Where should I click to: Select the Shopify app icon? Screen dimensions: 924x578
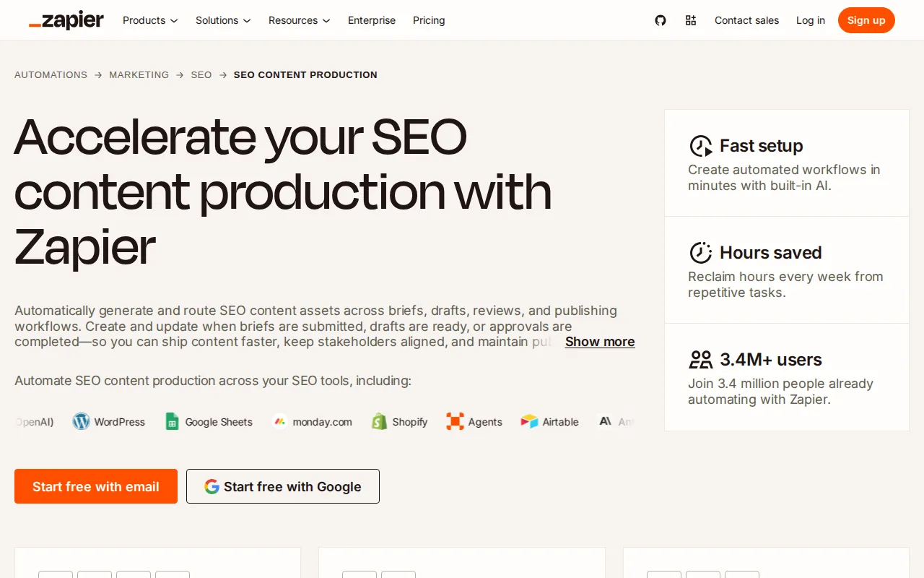pyautogui.click(x=380, y=421)
